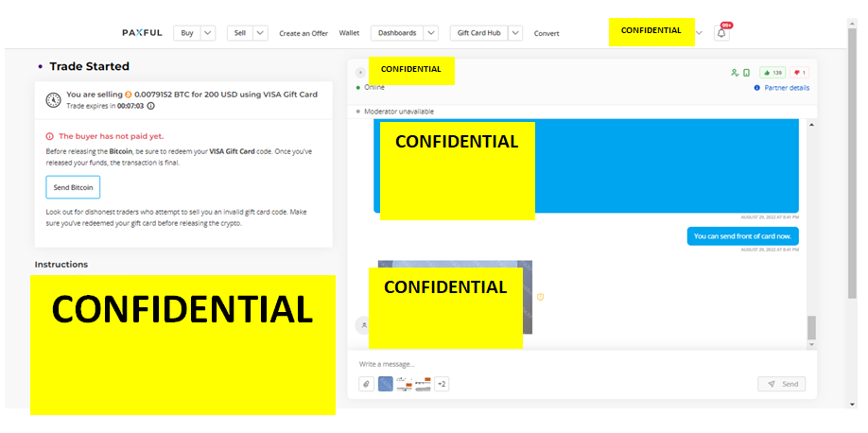Open the Convert page

tap(547, 34)
